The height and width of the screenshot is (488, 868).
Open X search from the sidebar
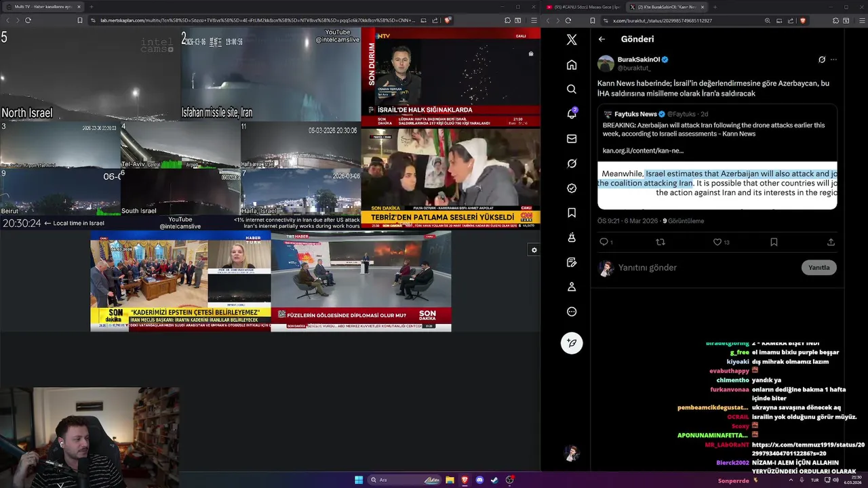(572, 89)
